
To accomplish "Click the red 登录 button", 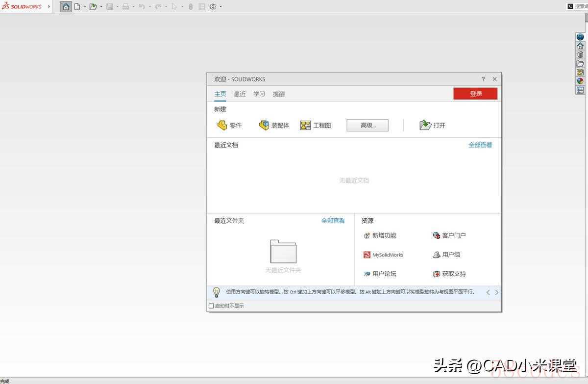I will pyautogui.click(x=475, y=94).
